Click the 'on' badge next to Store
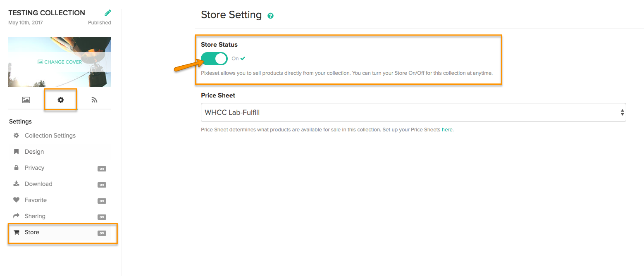This screenshot has height=276, width=644. 102,233
